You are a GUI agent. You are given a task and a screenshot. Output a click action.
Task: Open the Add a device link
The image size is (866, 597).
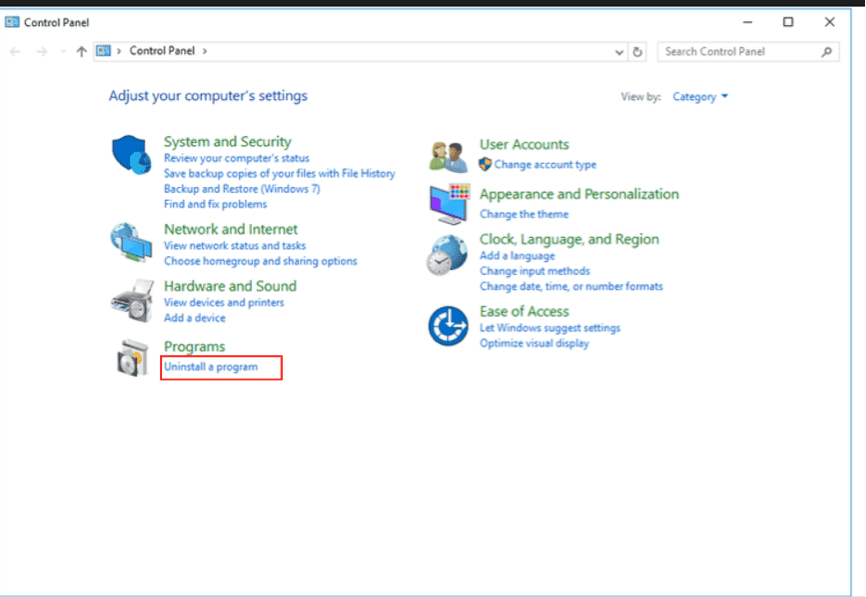[x=195, y=318]
